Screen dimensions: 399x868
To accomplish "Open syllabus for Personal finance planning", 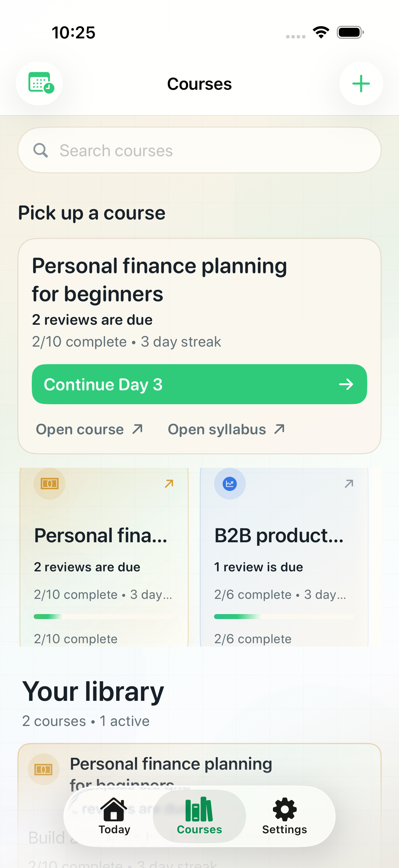I will [x=226, y=429].
